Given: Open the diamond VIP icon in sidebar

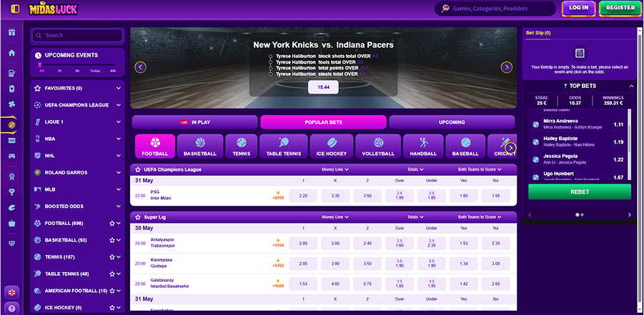Looking at the screenshot, I should (x=11, y=243).
